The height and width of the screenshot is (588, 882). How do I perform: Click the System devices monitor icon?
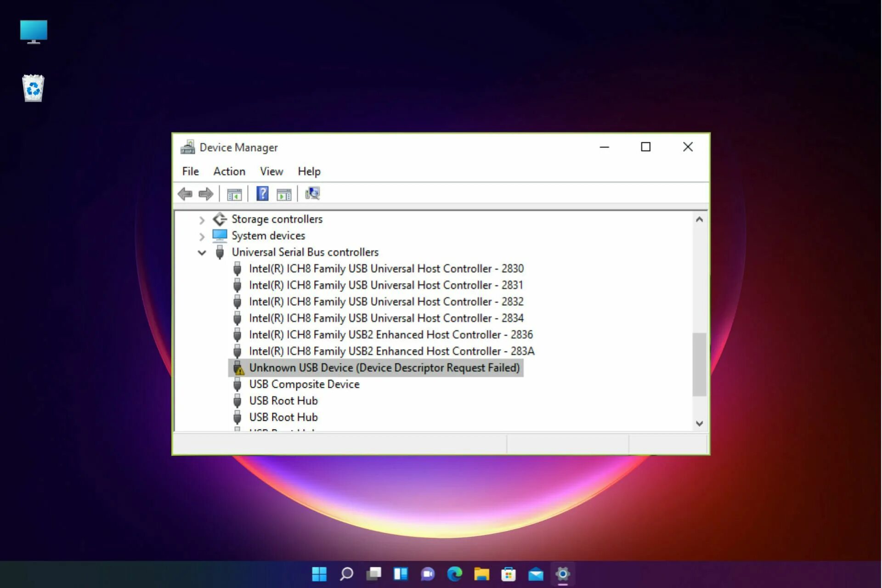[x=220, y=235]
